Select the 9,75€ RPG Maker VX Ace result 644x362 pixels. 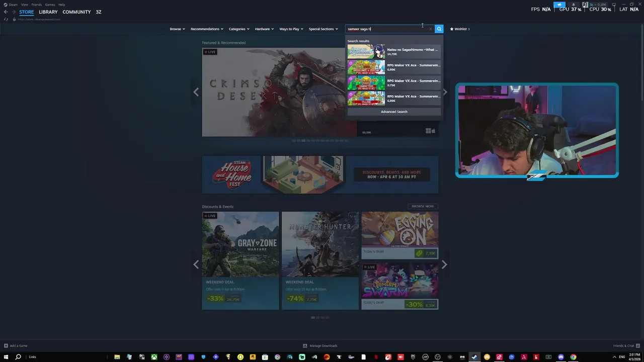point(394,82)
